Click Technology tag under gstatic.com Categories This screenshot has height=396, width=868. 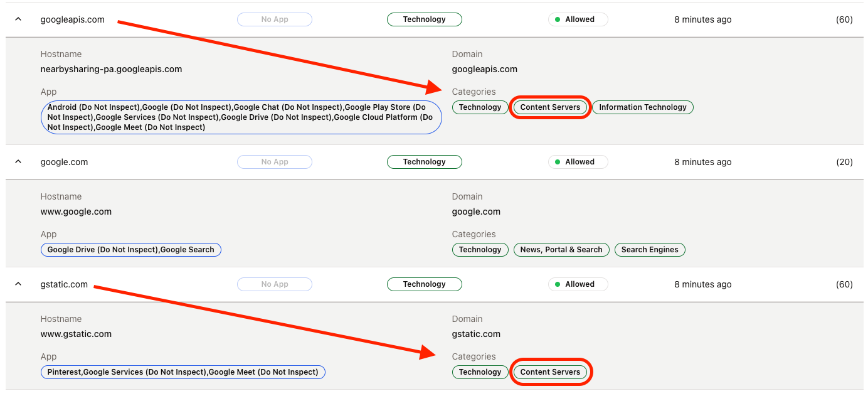click(480, 372)
